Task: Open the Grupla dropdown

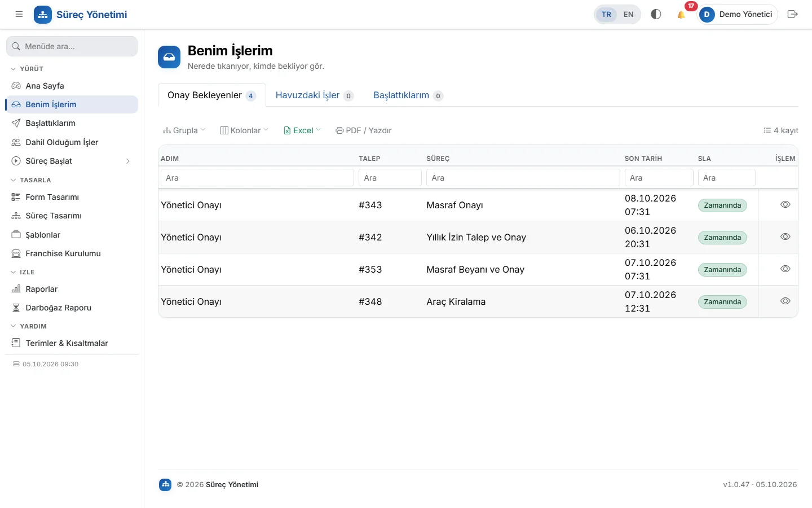Action: 184,130
